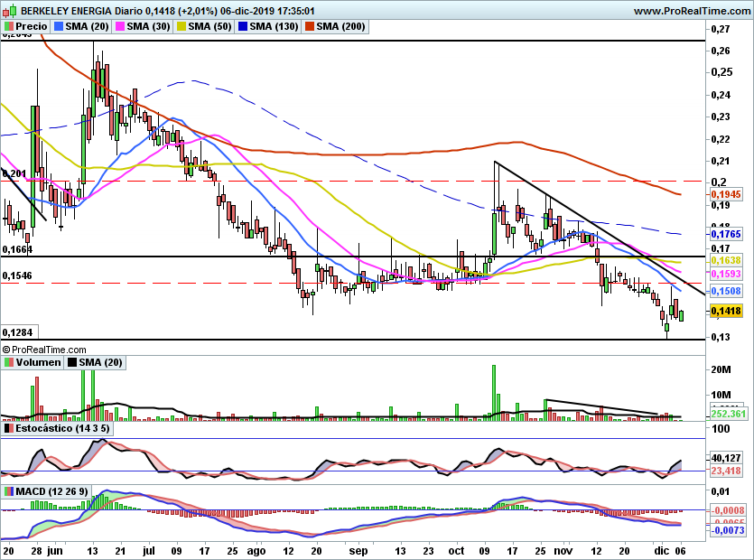This screenshot has height=560, width=754.
Task: Click the chart title date 06-dic-2019
Action: pos(247,11)
